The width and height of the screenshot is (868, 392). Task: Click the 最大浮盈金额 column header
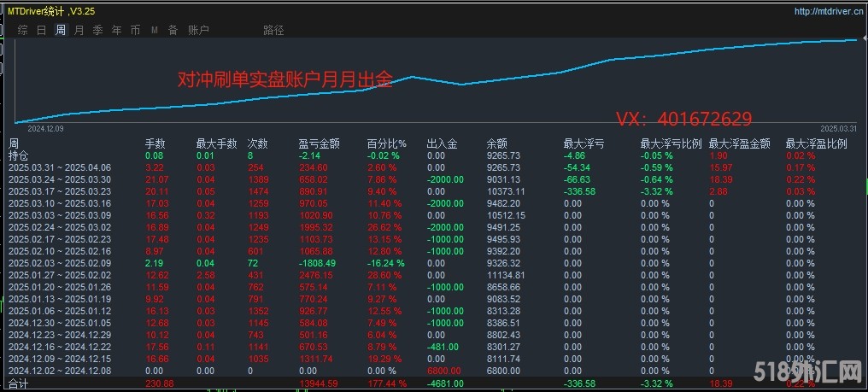739,144
